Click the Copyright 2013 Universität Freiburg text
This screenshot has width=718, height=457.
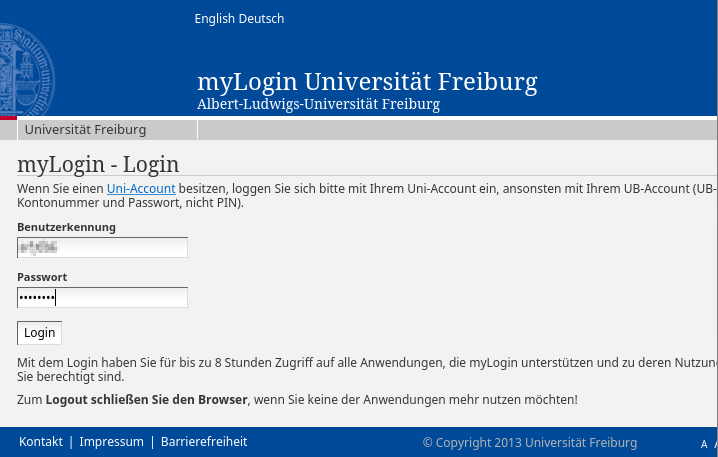click(529, 442)
